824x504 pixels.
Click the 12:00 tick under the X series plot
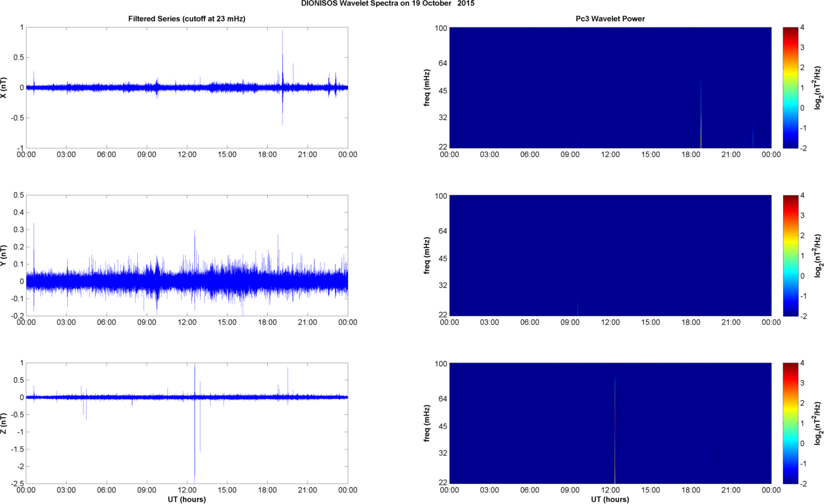tap(187, 155)
